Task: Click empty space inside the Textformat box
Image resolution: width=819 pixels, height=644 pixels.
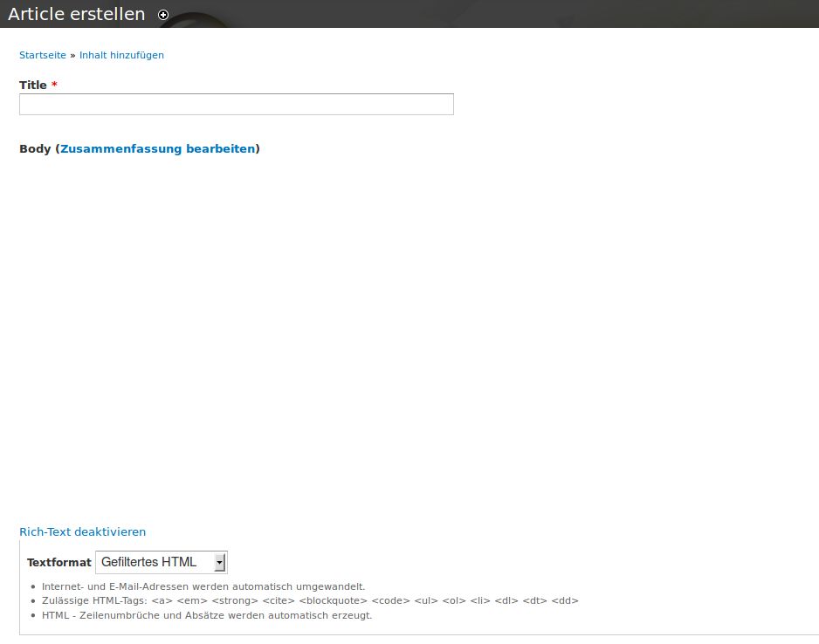Action: coord(524,563)
